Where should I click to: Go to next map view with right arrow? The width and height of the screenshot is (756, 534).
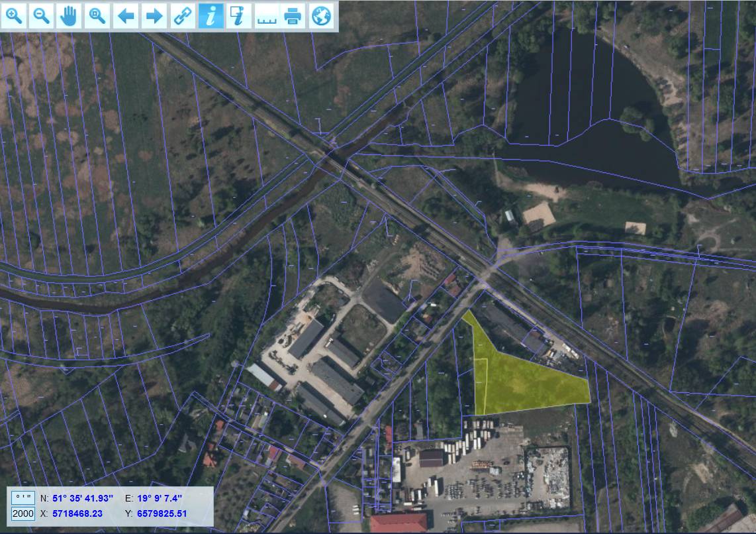(154, 16)
